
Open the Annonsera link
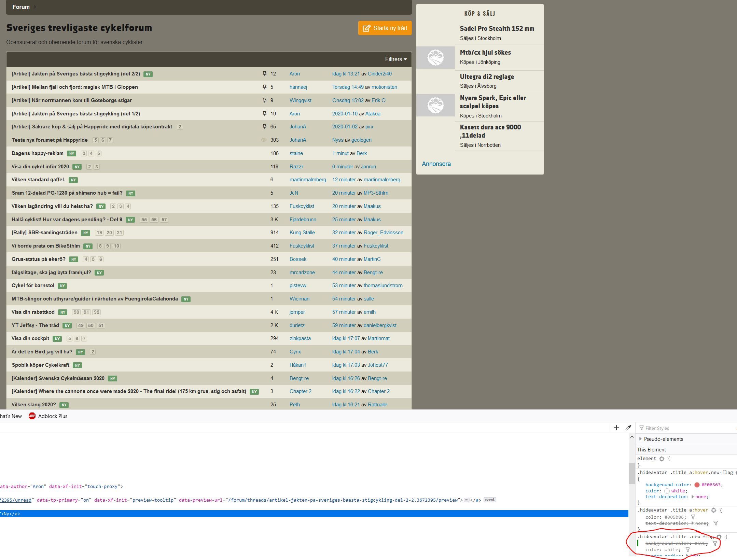[436, 164]
